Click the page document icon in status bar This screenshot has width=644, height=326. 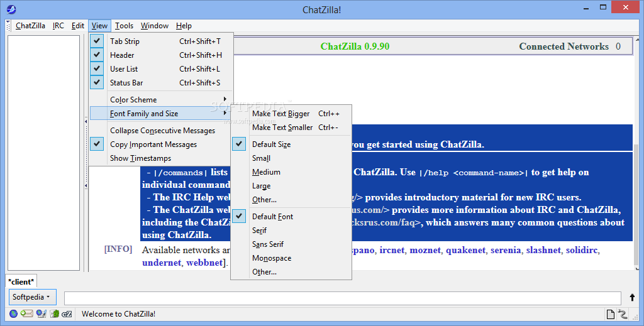610,314
